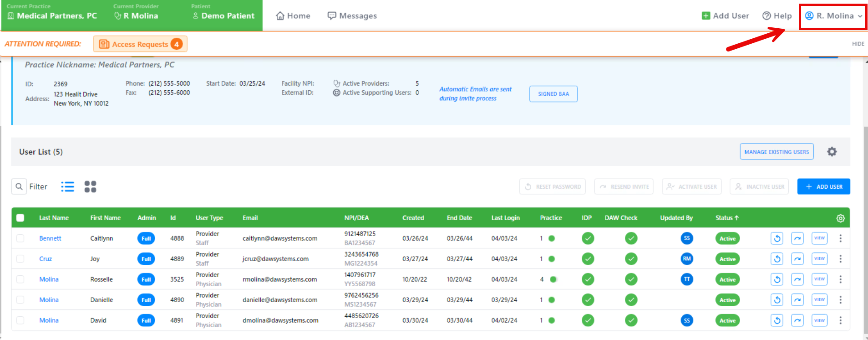868x340 pixels.
Task: Click Add User in top bar
Action: [725, 16]
